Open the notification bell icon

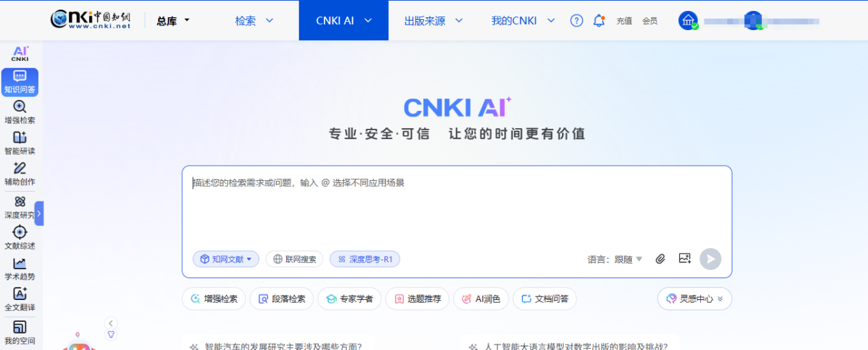click(599, 21)
